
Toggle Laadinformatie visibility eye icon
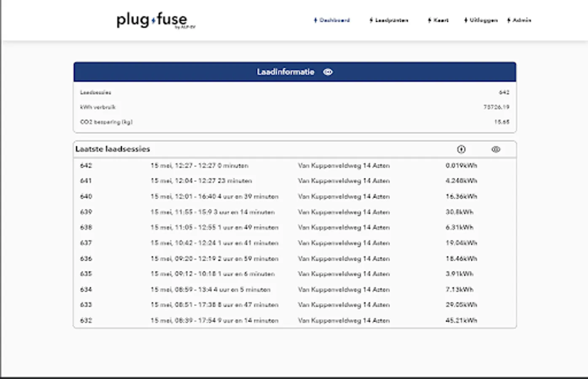328,72
